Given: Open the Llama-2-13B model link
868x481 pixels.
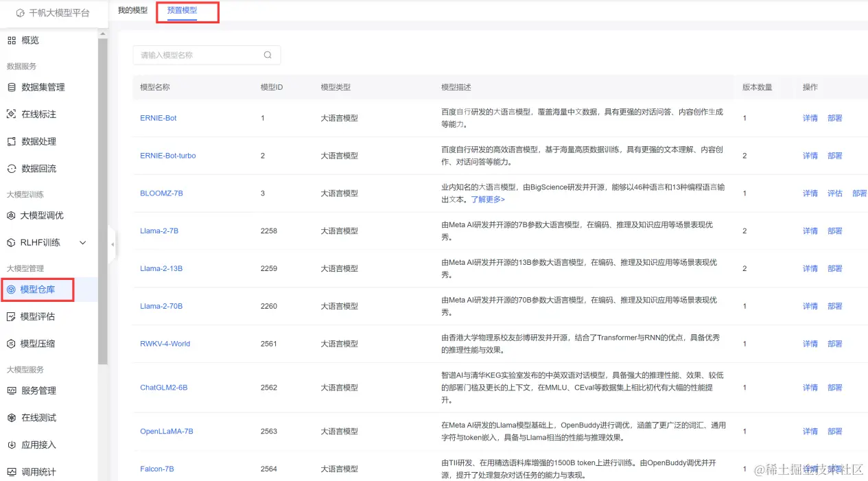Looking at the screenshot, I should (x=161, y=268).
